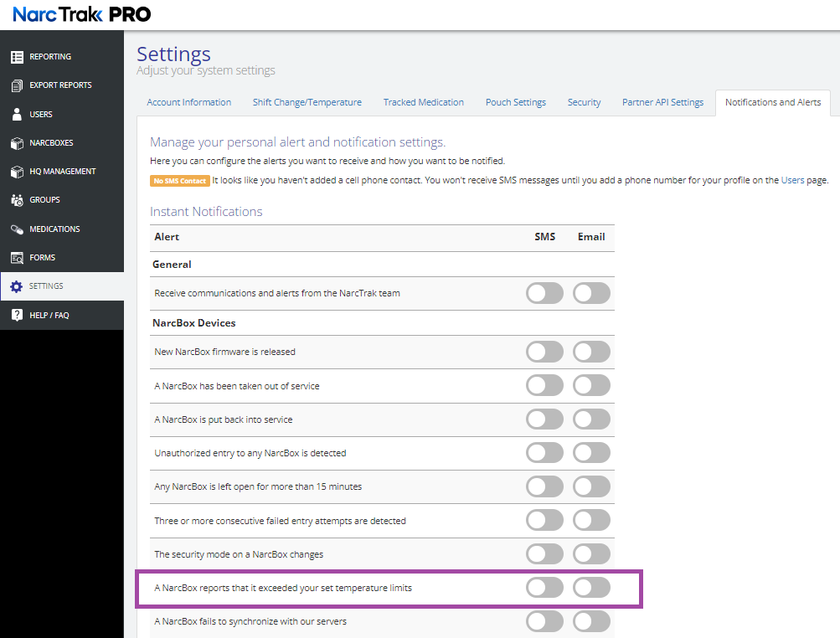The width and height of the screenshot is (840, 638).
Task: Open HQ Management in the sidebar
Action: point(62,172)
